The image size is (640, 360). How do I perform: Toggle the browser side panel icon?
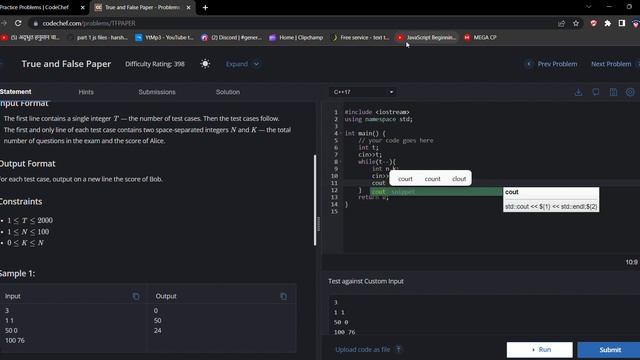[622, 23]
